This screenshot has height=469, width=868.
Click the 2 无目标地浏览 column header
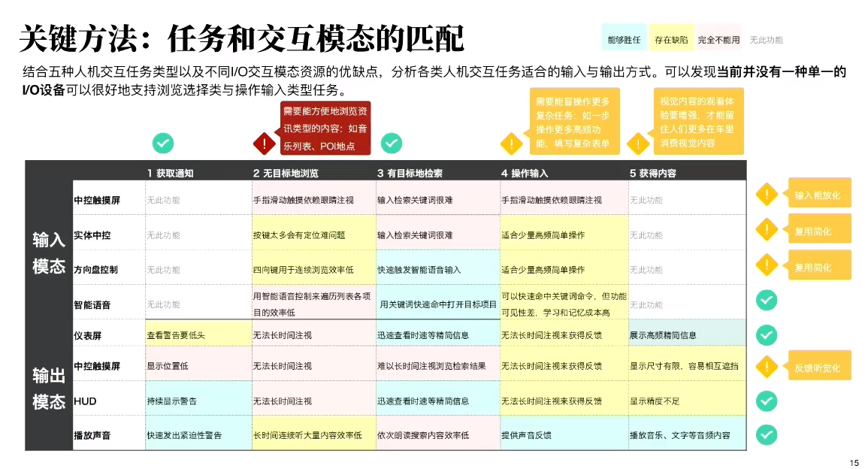[286, 173]
